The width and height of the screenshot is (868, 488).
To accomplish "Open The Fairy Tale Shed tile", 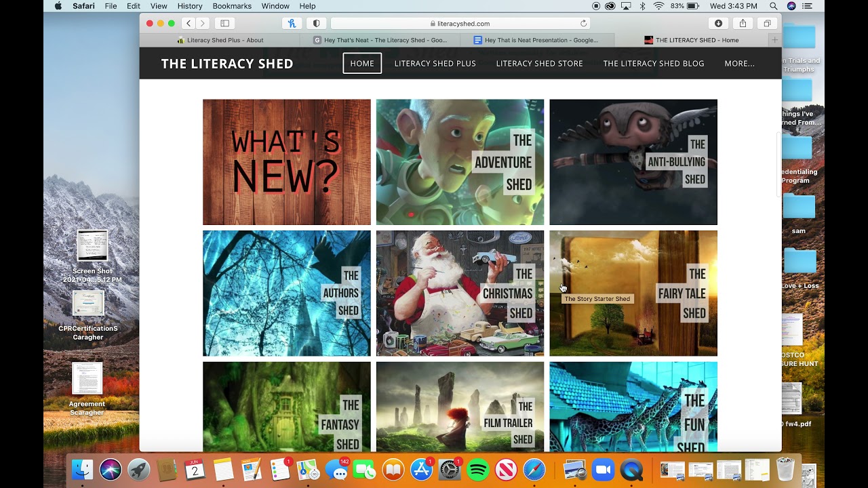I will pyautogui.click(x=633, y=293).
